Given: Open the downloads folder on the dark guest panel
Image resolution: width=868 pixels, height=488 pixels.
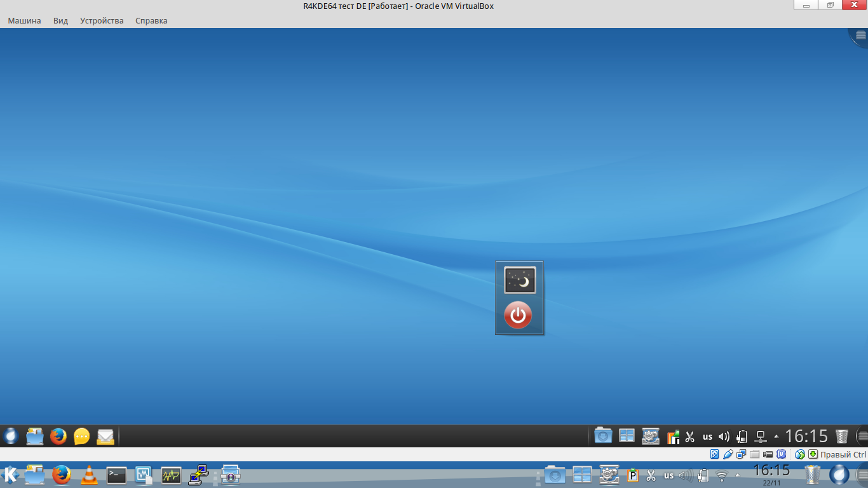Looking at the screenshot, I should pyautogui.click(x=603, y=436).
